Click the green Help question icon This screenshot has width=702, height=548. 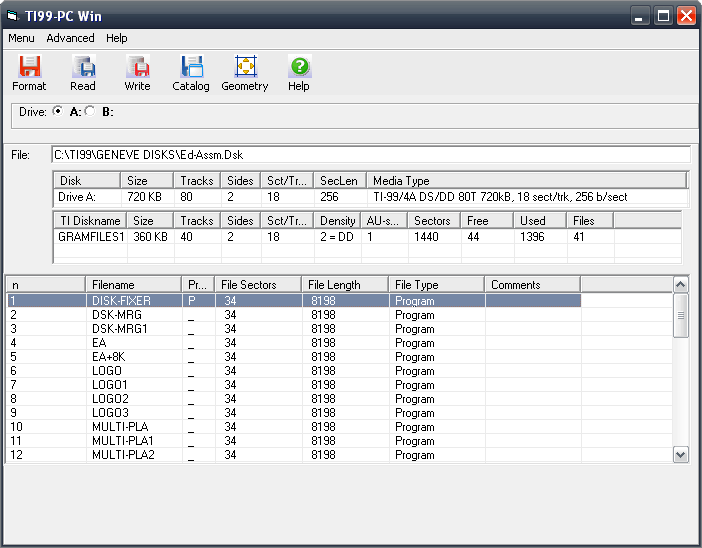tap(300, 66)
